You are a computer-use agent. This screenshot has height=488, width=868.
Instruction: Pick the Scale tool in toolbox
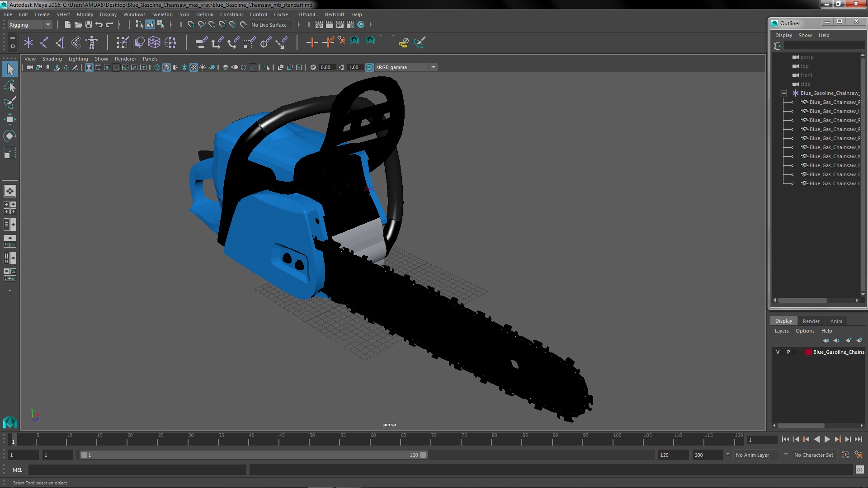pyautogui.click(x=10, y=153)
